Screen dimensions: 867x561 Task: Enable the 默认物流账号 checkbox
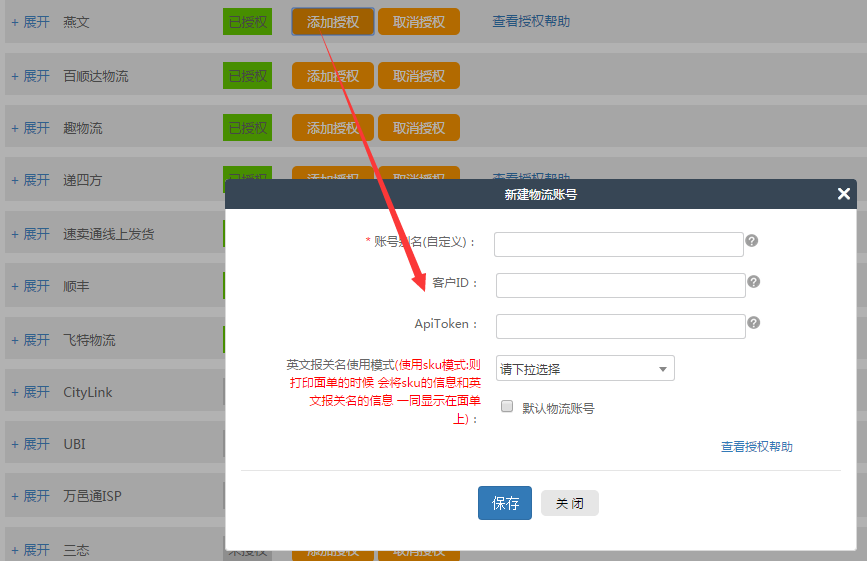coord(507,407)
